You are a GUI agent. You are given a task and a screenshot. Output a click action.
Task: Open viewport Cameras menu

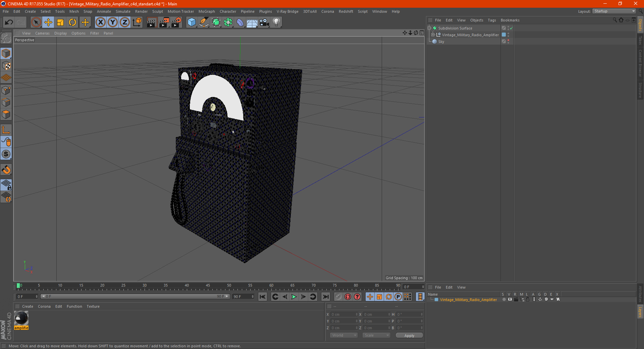[x=42, y=33]
